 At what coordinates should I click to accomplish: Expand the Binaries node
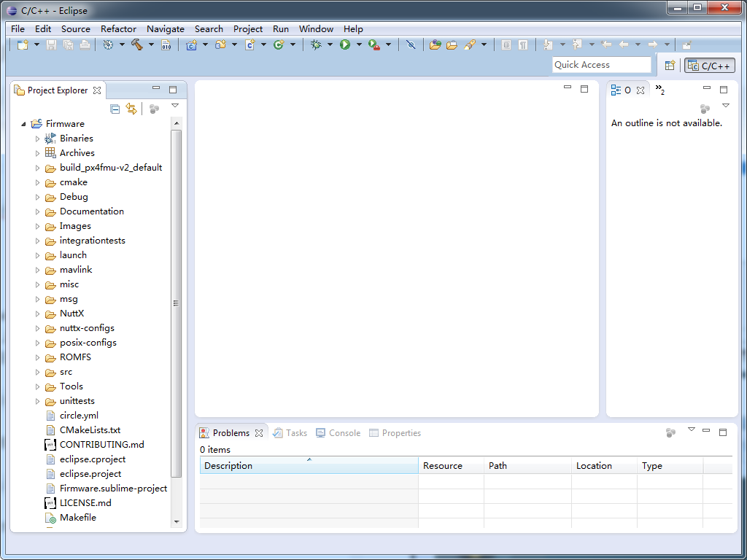[38, 139]
